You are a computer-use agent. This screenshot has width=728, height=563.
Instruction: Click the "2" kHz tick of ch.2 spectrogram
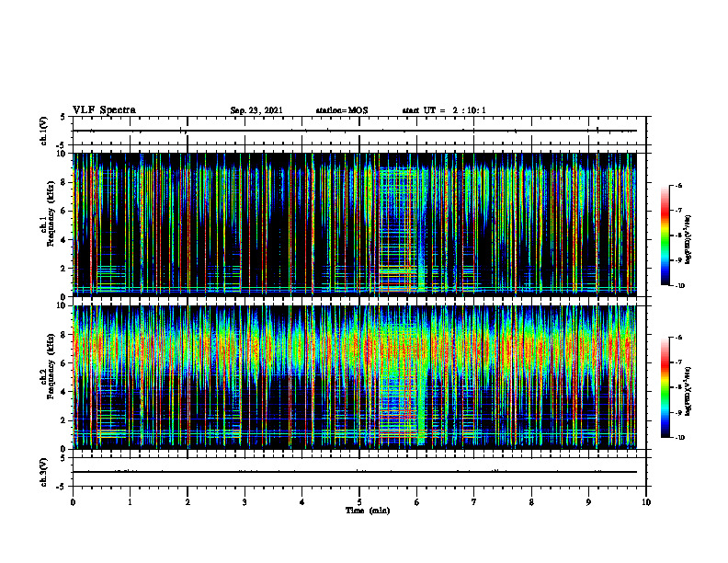point(65,420)
